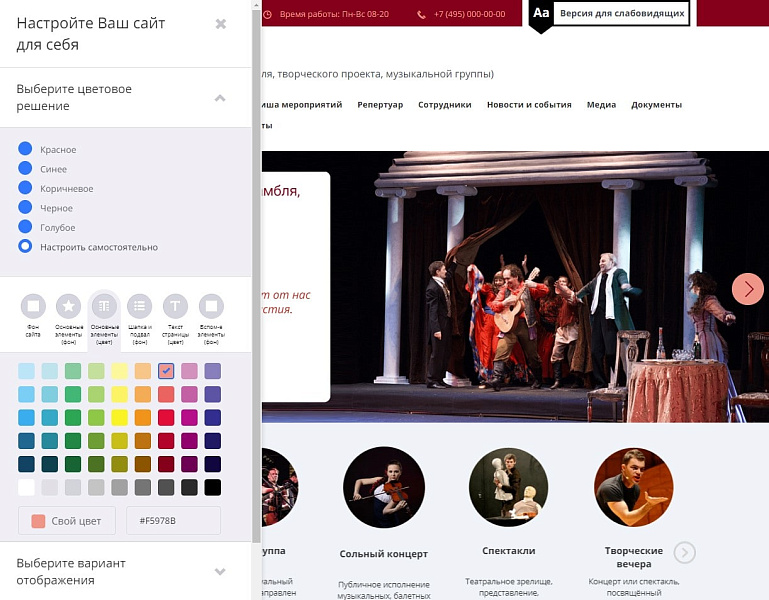Select 'Вспом-е элементы (фон)' icon
This screenshot has width=769, height=600.
[210, 306]
